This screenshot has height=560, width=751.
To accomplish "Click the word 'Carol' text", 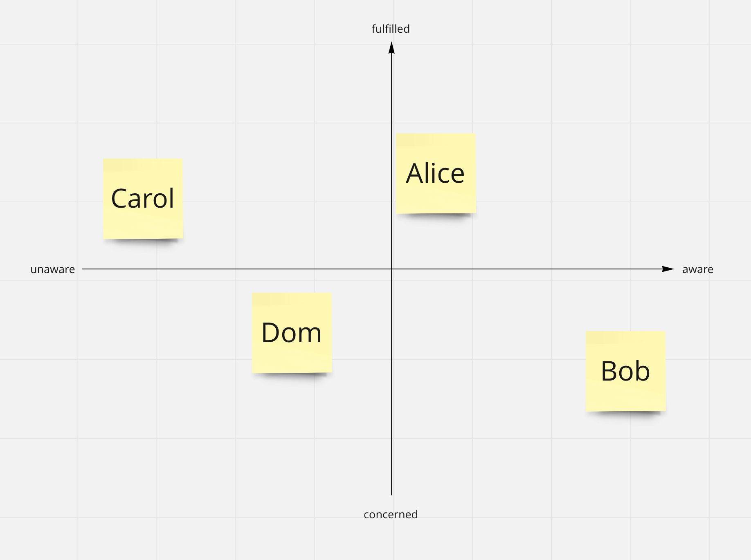I will (143, 199).
